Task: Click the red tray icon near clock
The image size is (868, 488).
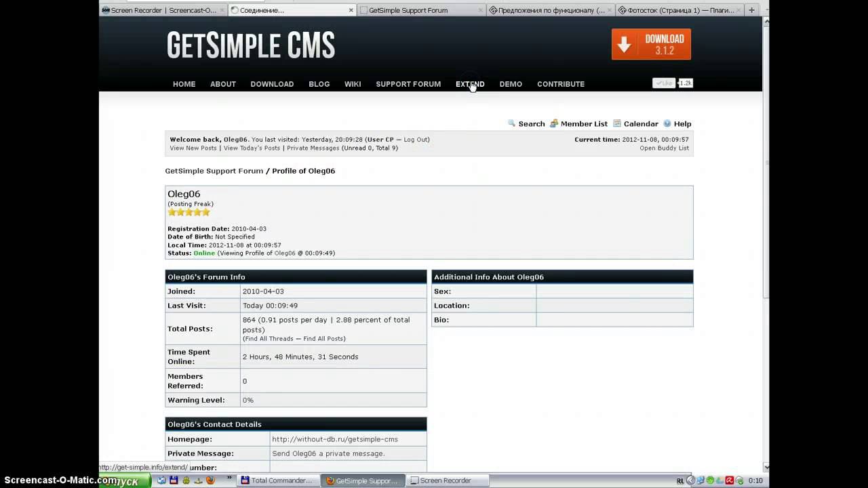Action: tap(730, 481)
